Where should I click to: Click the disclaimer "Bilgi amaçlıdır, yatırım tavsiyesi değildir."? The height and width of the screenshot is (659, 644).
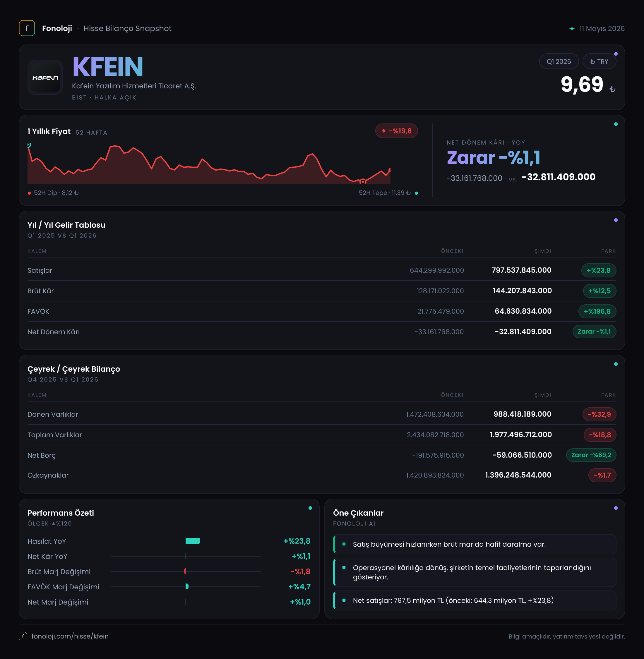coord(566,636)
